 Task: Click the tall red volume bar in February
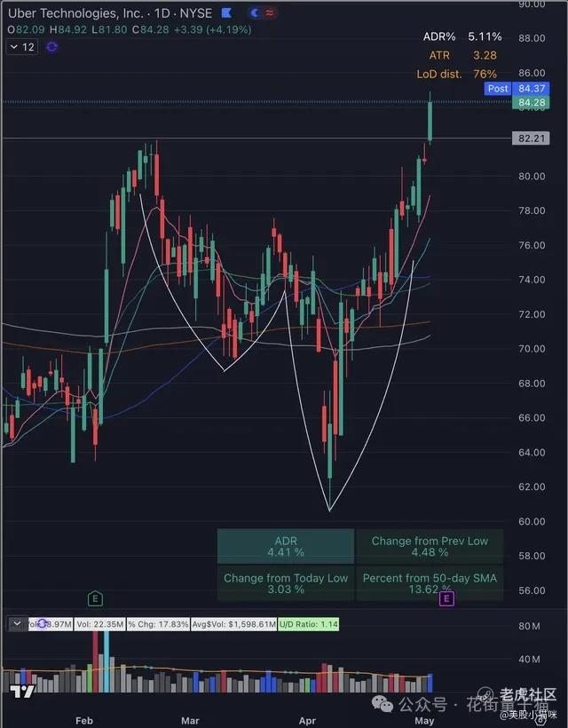(x=96, y=661)
